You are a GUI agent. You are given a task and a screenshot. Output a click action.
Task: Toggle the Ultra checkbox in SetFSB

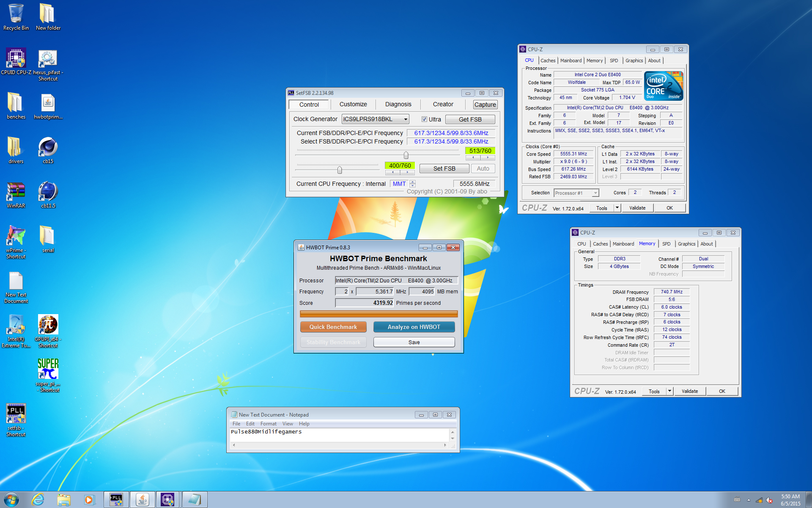point(424,119)
